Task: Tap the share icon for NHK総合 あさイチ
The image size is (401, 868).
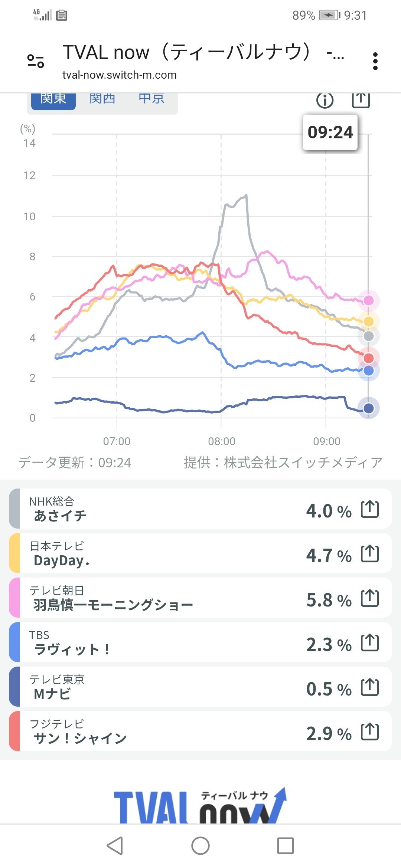Action: (x=370, y=509)
